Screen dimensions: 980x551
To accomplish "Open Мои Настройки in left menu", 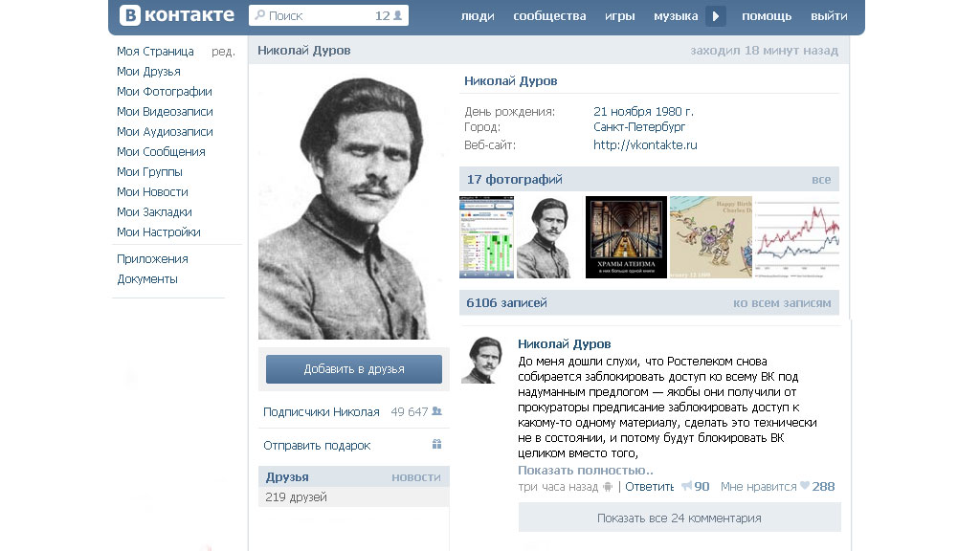I will pyautogui.click(x=159, y=232).
